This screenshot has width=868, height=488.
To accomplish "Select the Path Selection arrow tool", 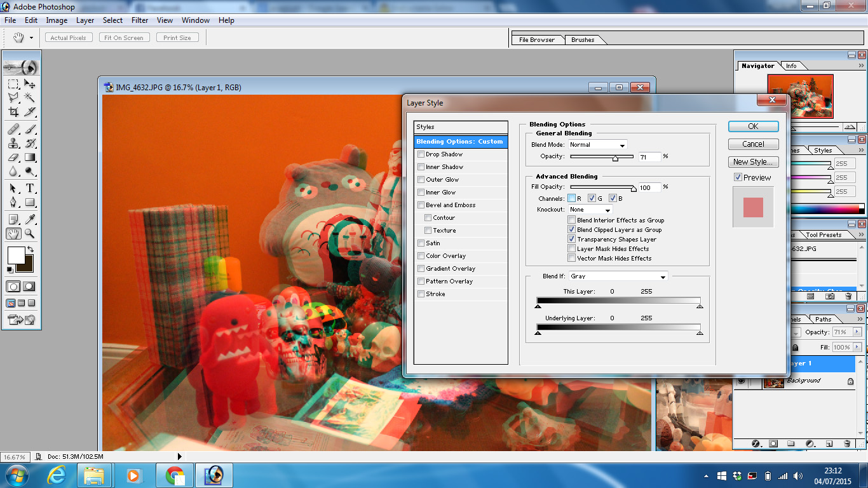I will click(x=13, y=189).
